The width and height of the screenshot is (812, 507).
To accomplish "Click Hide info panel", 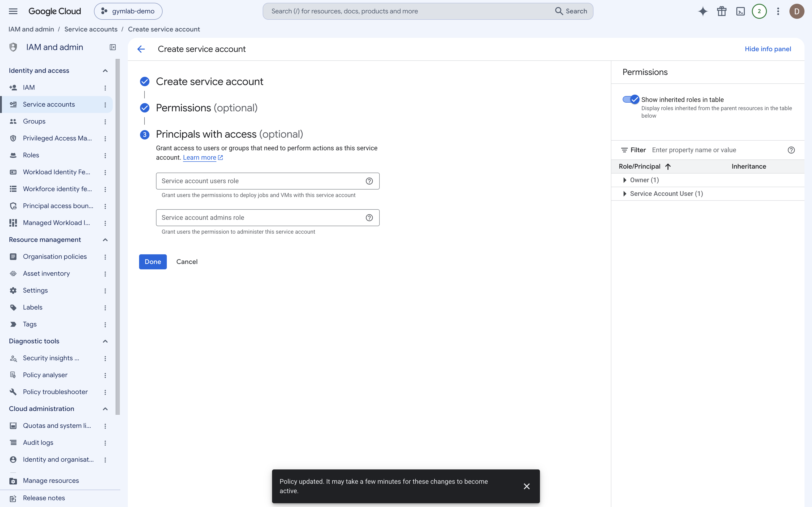I will tap(768, 49).
